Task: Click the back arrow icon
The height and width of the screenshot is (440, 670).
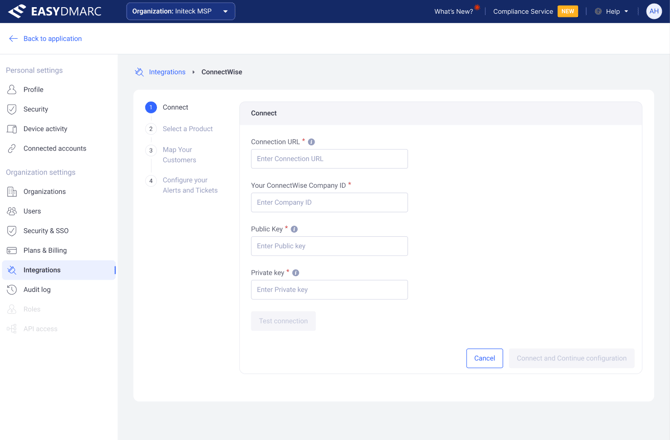Action: click(13, 38)
